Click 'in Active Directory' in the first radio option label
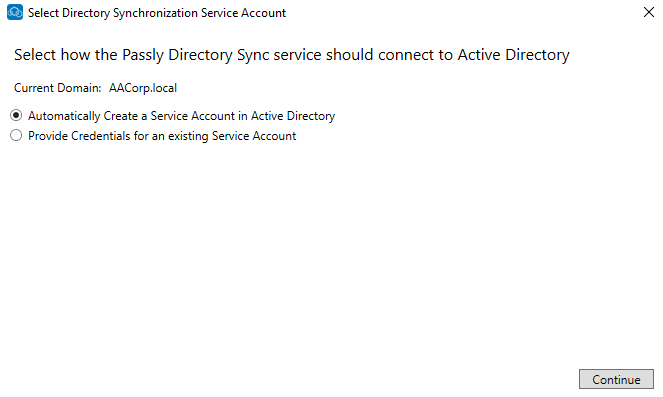663x397 pixels. 286,116
